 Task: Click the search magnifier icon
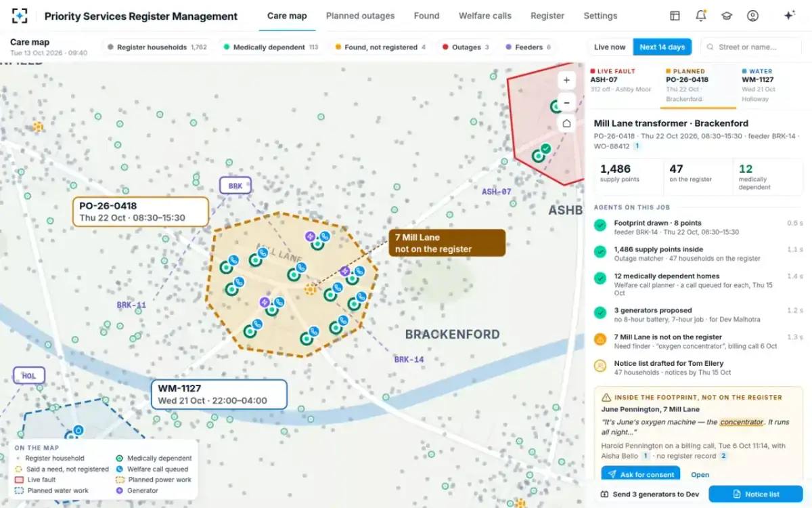pyautogui.click(x=710, y=47)
